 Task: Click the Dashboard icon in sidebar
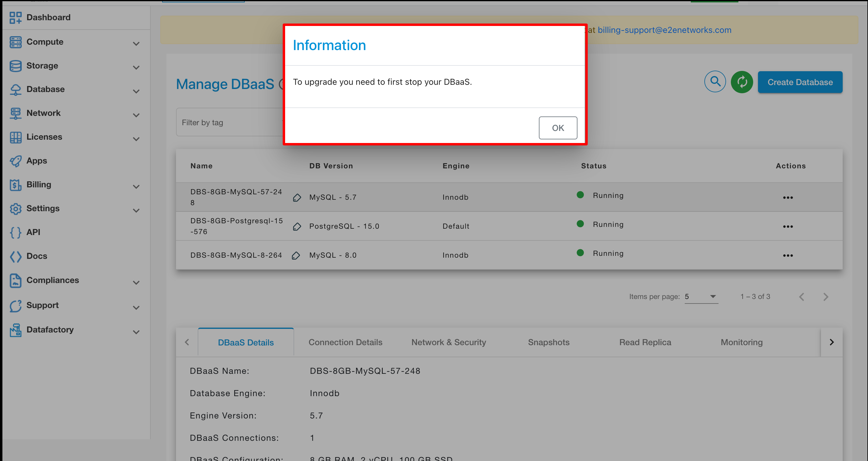[15, 17]
